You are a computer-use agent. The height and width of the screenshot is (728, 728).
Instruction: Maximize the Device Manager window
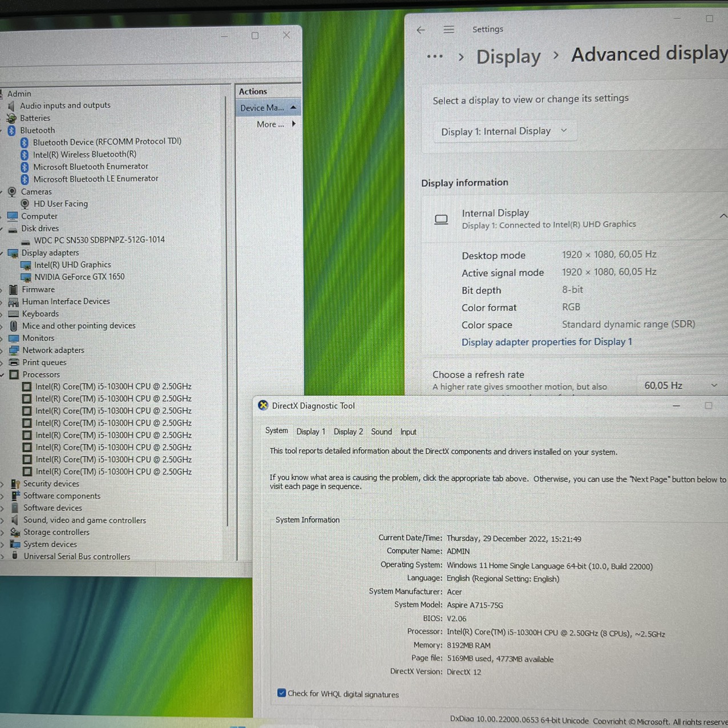click(x=255, y=35)
